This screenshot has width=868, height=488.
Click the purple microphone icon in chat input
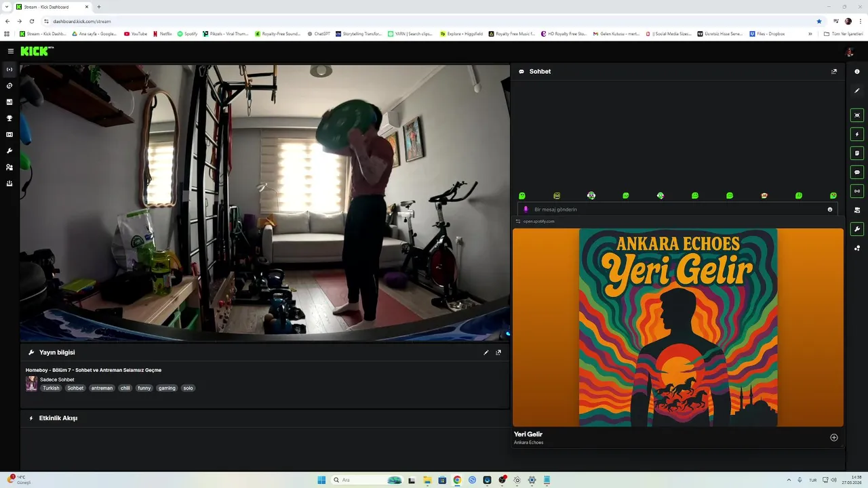click(526, 209)
